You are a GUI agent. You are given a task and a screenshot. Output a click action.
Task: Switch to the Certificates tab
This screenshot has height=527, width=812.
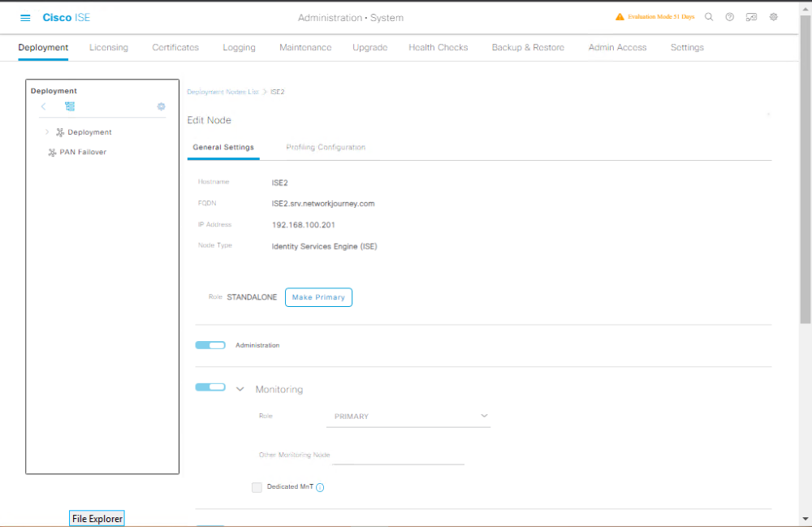click(x=175, y=47)
